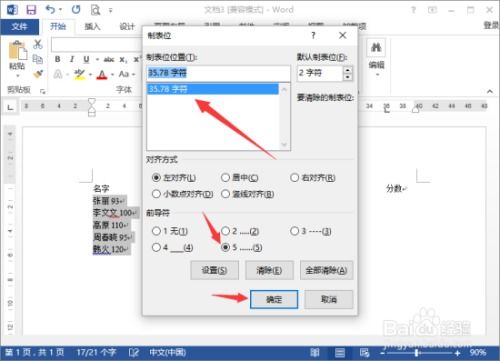This screenshot has width=500, height=361.
Task: Confirm with the OK button
Action: [274, 299]
